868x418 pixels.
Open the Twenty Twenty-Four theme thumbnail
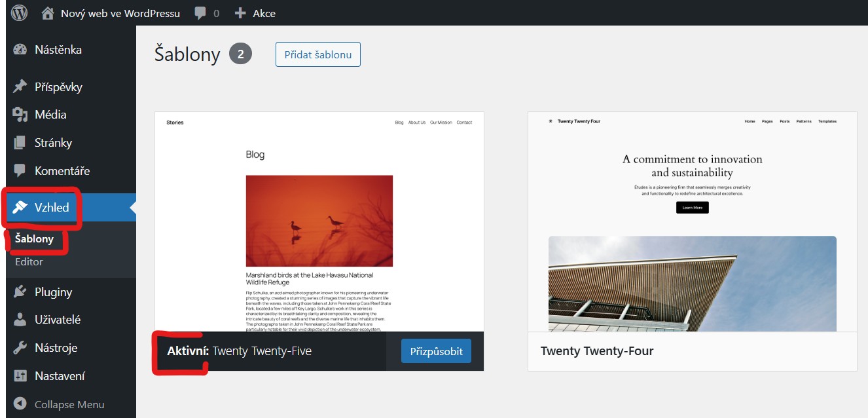tap(692, 221)
